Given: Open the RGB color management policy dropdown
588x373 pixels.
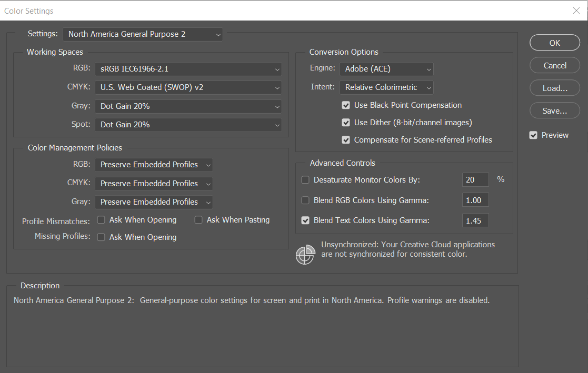Looking at the screenshot, I should (x=154, y=165).
